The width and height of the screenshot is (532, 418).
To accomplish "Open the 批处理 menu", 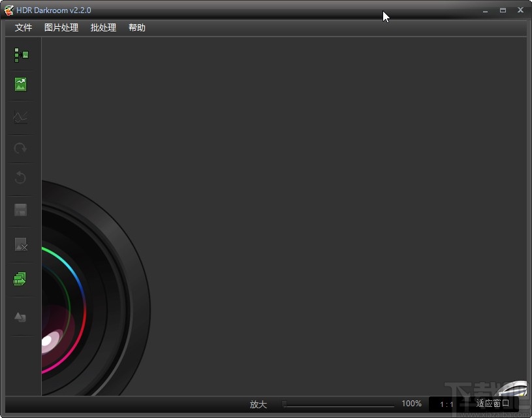I will pyautogui.click(x=102, y=27).
